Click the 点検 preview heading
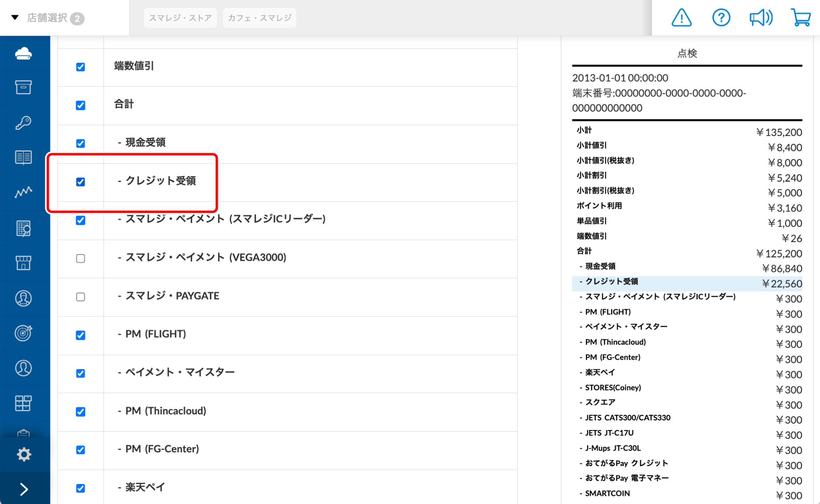Screen dimensions: 820x504 click(x=687, y=53)
